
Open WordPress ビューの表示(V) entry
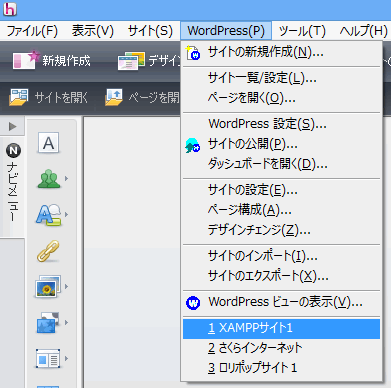[x=281, y=302]
